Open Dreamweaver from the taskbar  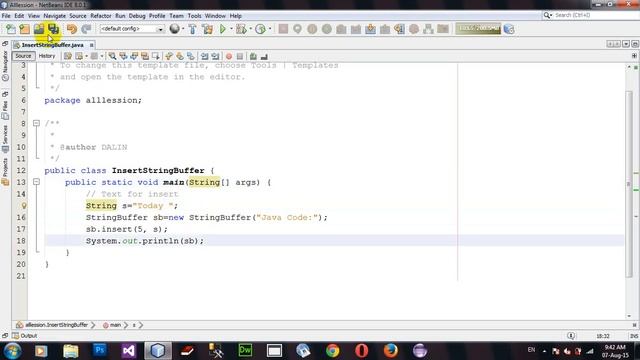coord(245,350)
